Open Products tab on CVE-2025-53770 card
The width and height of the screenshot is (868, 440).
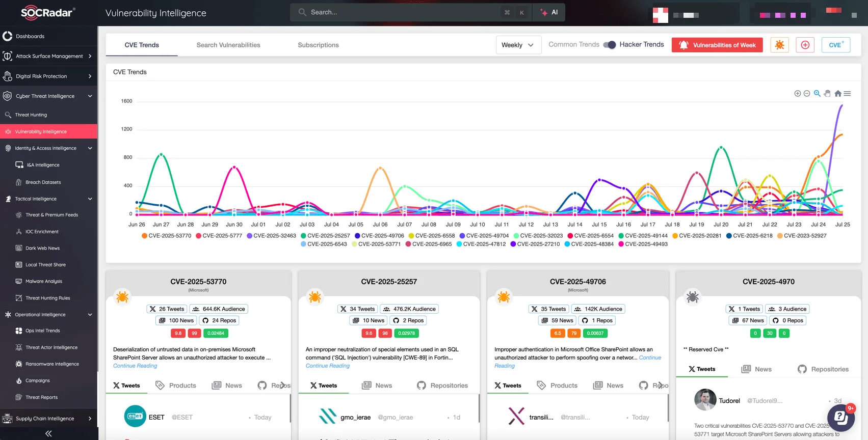click(x=176, y=386)
